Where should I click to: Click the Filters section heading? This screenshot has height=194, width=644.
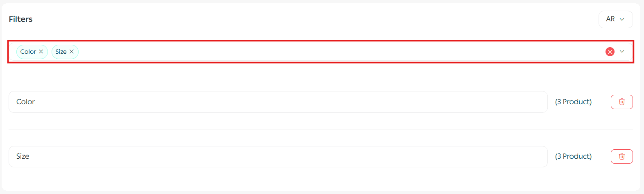click(20, 19)
